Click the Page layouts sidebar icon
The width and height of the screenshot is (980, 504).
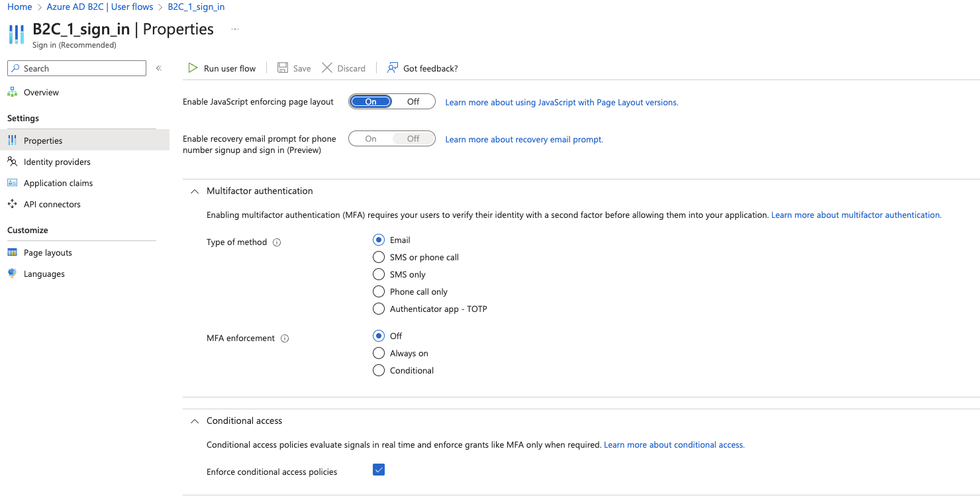(x=12, y=252)
